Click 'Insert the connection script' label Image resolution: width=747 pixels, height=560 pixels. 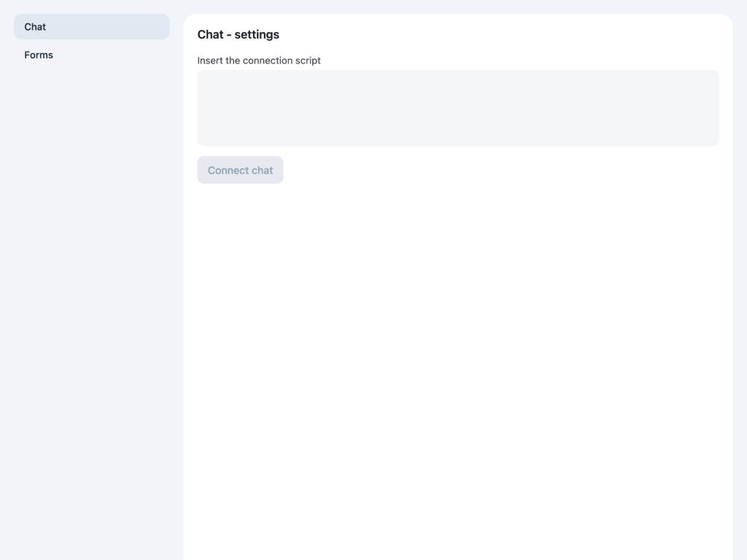pyautogui.click(x=259, y=61)
